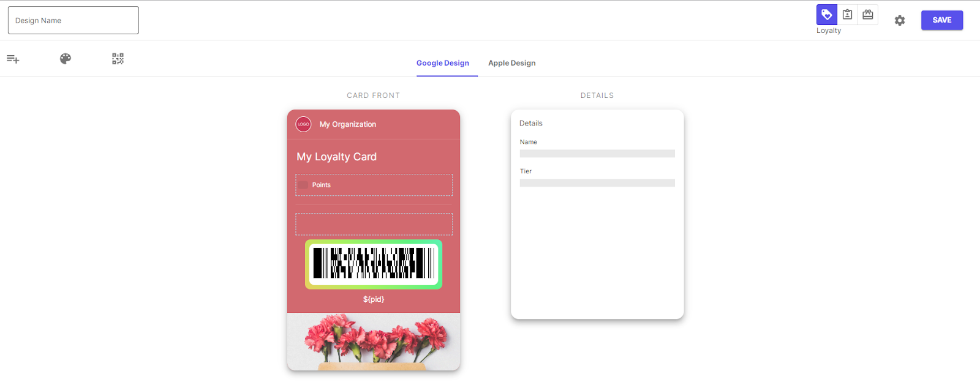Click the round logo on card
Screen dimensions: 980x382
click(303, 124)
